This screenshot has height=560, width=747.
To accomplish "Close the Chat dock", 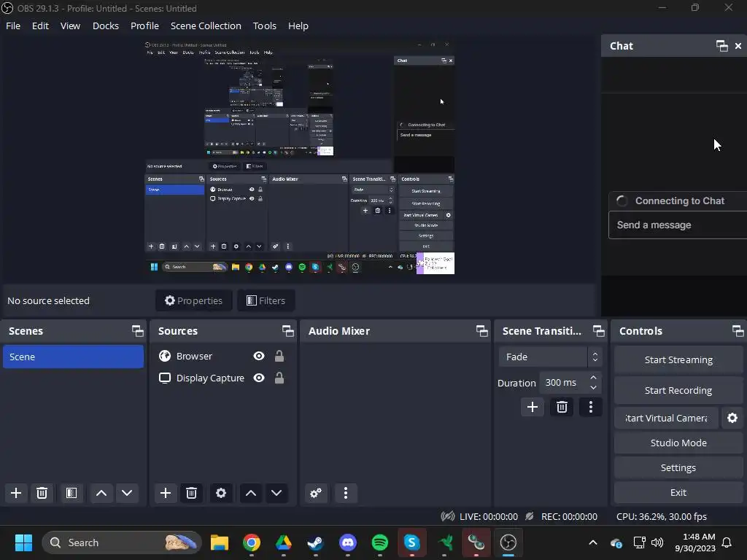I will pos(738,46).
